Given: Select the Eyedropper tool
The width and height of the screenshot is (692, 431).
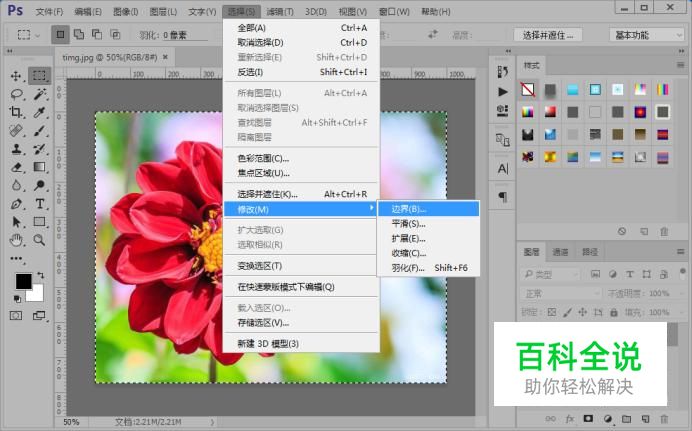Looking at the screenshot, I should (x=40, y=112).
